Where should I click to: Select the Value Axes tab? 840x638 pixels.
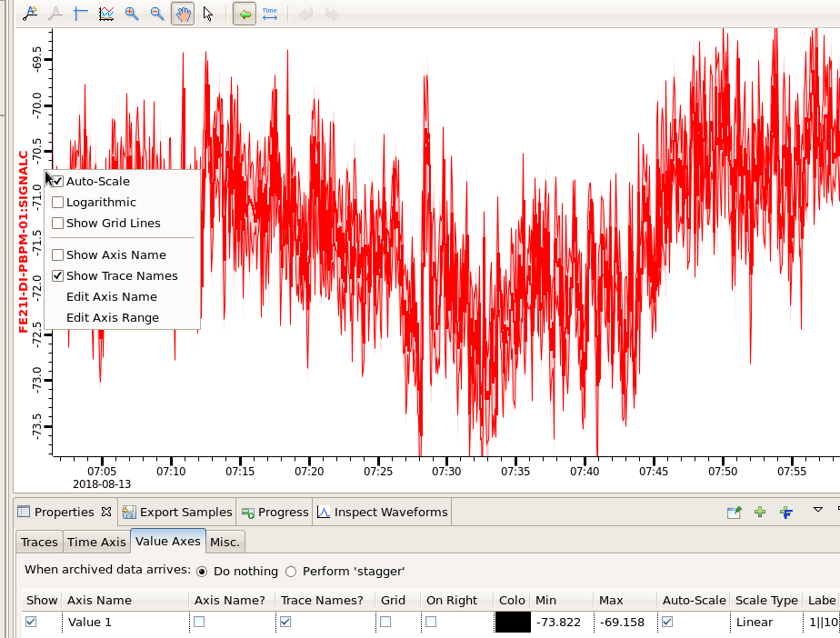[167, 541]
